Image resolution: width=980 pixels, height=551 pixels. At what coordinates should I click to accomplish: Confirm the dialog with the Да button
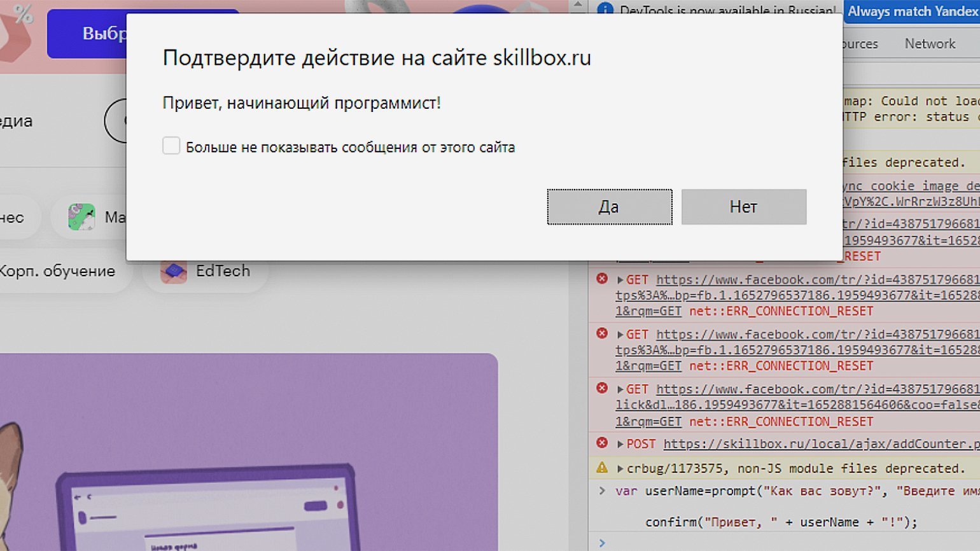tap(609, 207)
